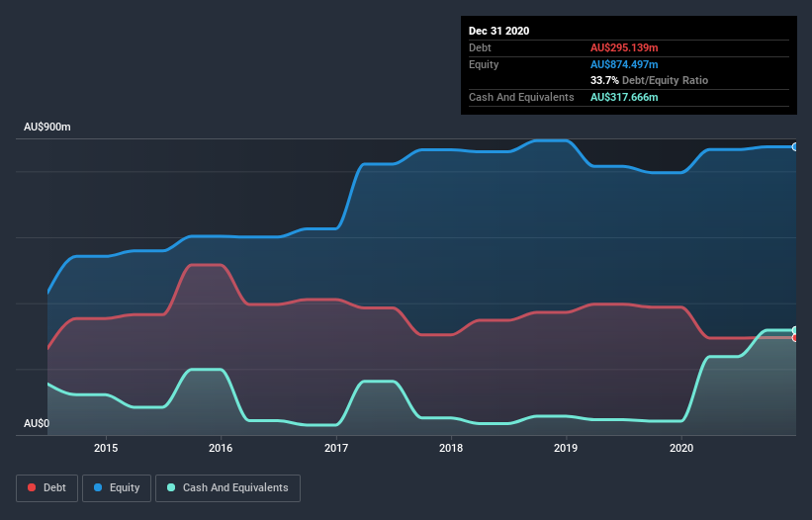This screenshot has height=520, width=812.
Task: Click the Dec 31 2020 tooltip date
Action: pos(498,31)
